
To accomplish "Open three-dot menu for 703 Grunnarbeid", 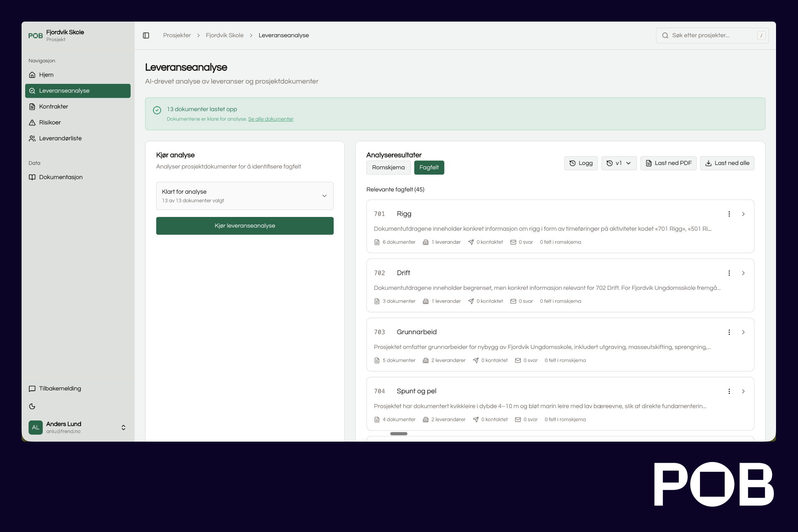I will 729,332.
